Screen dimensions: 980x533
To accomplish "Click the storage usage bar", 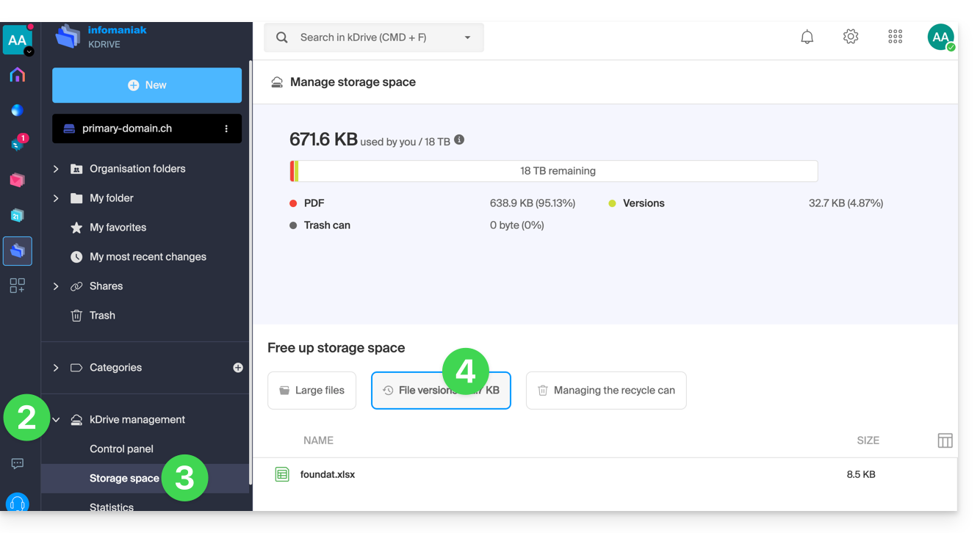I will tap(554, 171).
